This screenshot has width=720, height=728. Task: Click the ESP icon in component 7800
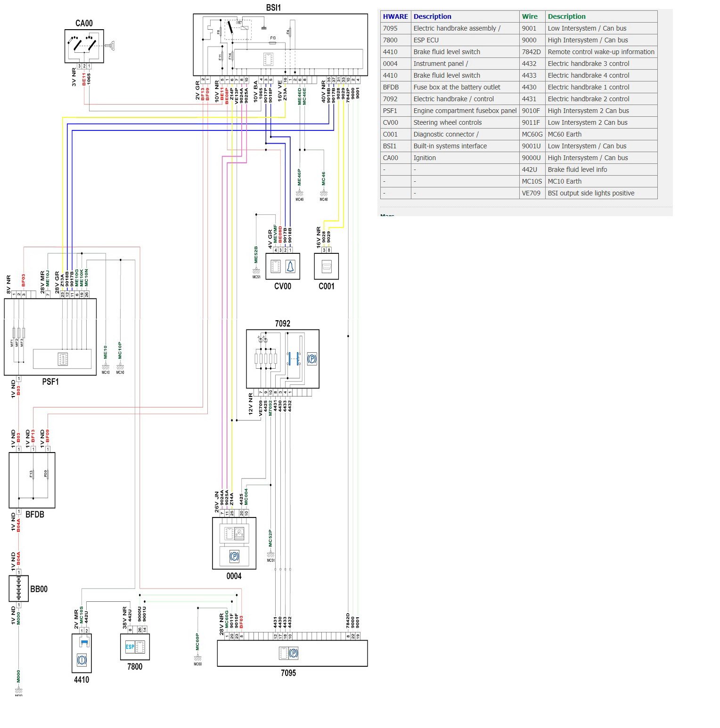(x=130, y=647)
